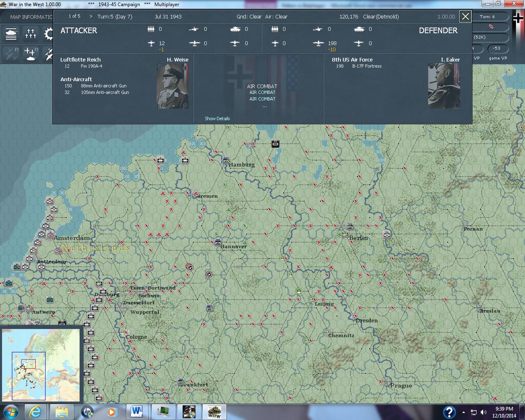Switch to the WITW game taskbar icon
The height and width of the screenshot is (420, 525).
[215, 412]
